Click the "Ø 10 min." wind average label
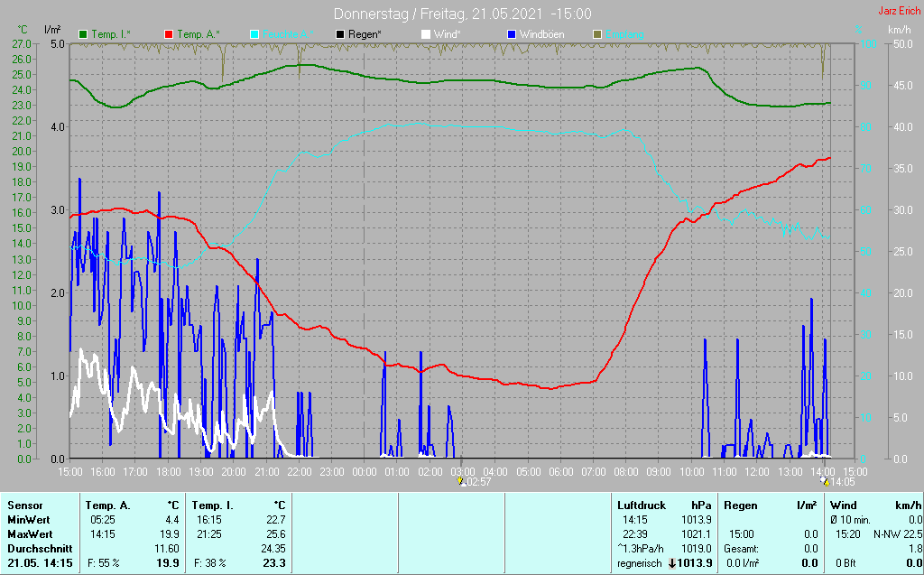The image size is (924, 575). 851,520
